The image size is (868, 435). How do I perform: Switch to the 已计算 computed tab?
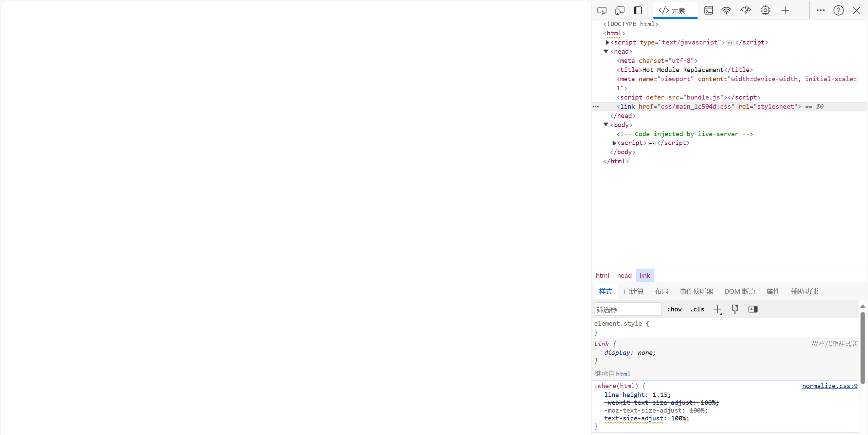(634, 291)
